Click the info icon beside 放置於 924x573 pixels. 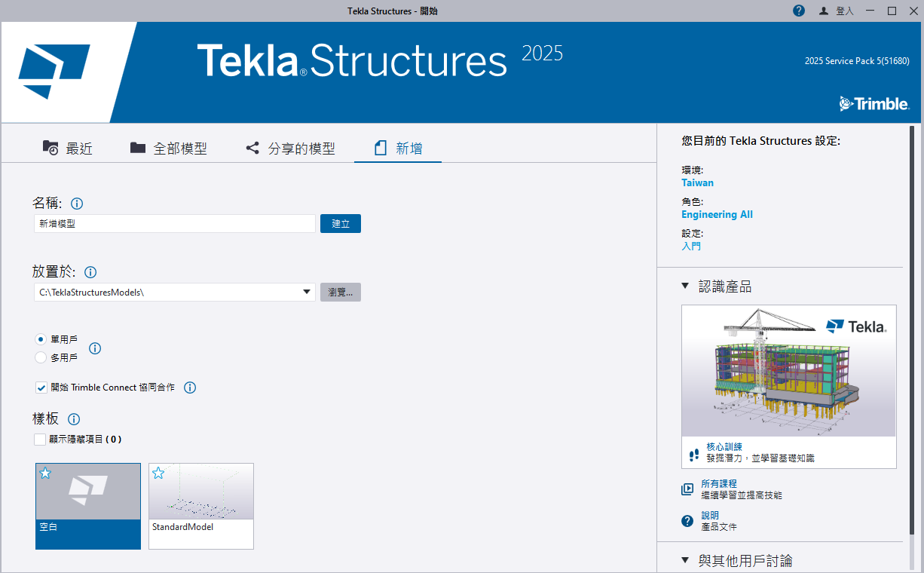click(x=90, y=272)
